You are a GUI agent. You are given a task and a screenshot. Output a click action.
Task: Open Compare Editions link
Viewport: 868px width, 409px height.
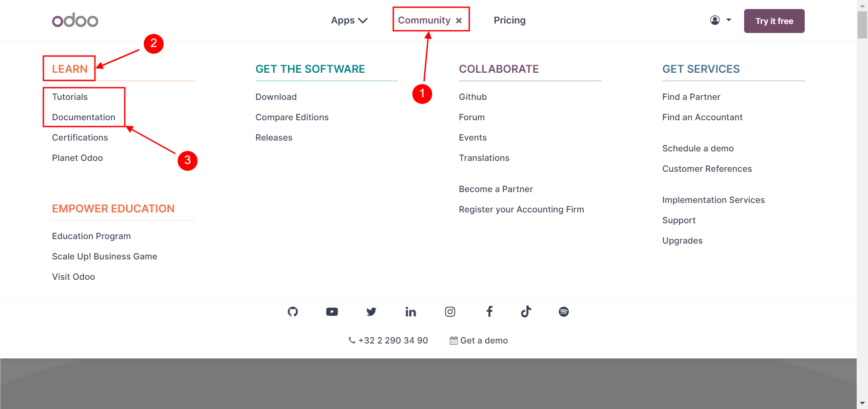click(292, 117)
